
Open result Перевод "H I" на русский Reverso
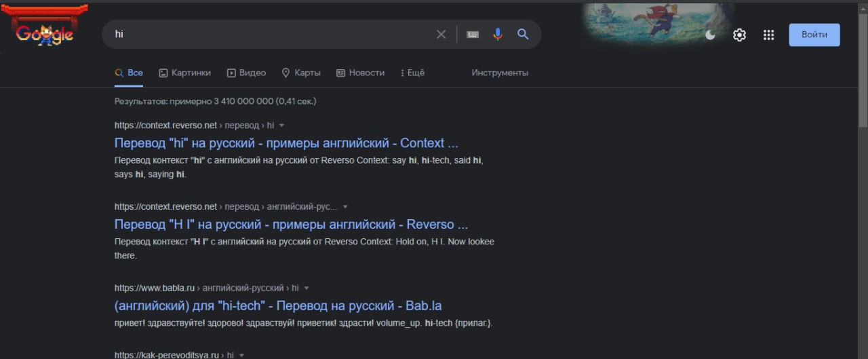[x=291, y=225]
